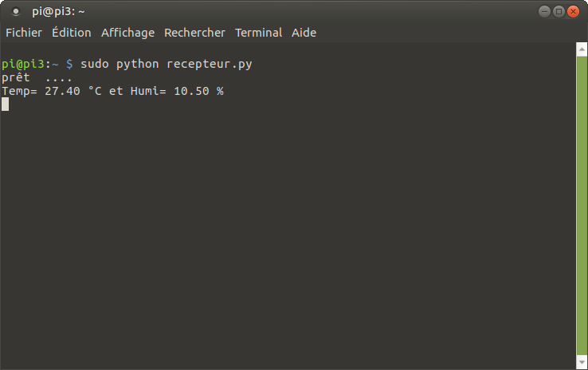Open the Aide help menu
The width and height of the screenshot is (588, 370).
pos(304,33)
